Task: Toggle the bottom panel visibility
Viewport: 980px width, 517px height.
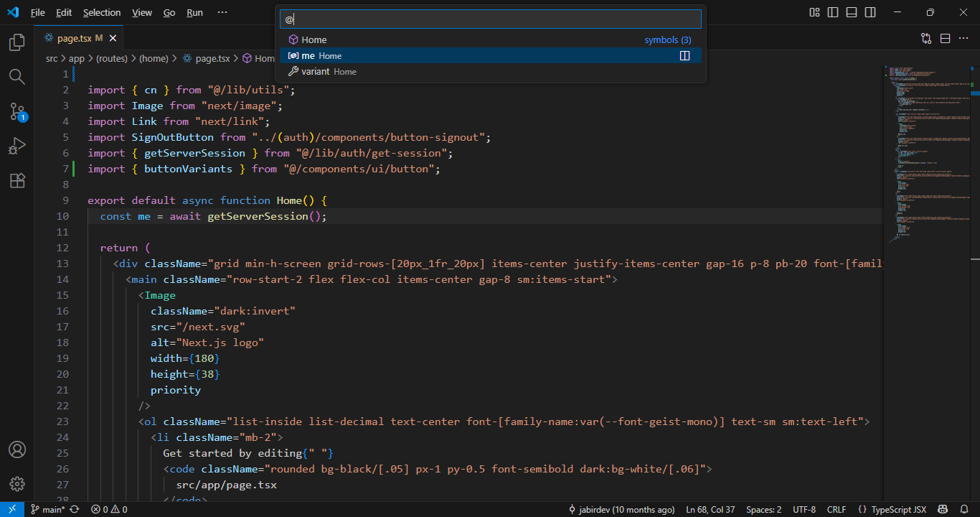Action: point(852,12)
